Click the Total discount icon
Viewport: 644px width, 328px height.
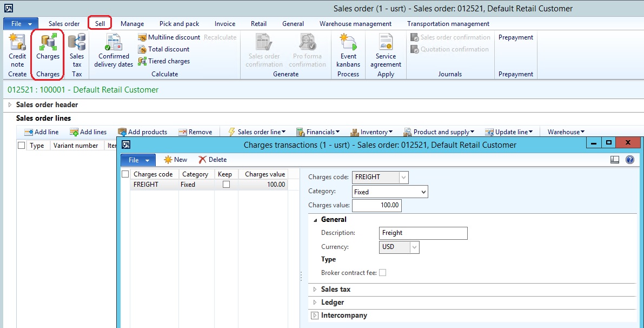coord(165,49)
